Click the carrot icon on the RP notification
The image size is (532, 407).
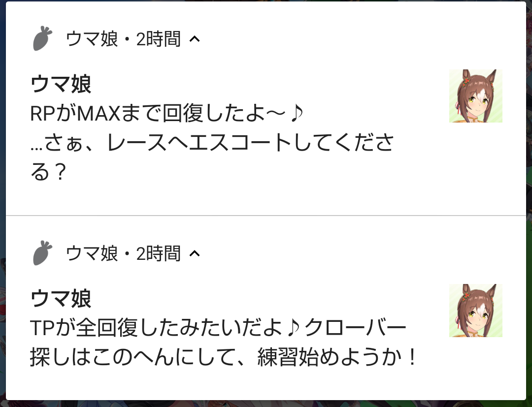(42, 38)
